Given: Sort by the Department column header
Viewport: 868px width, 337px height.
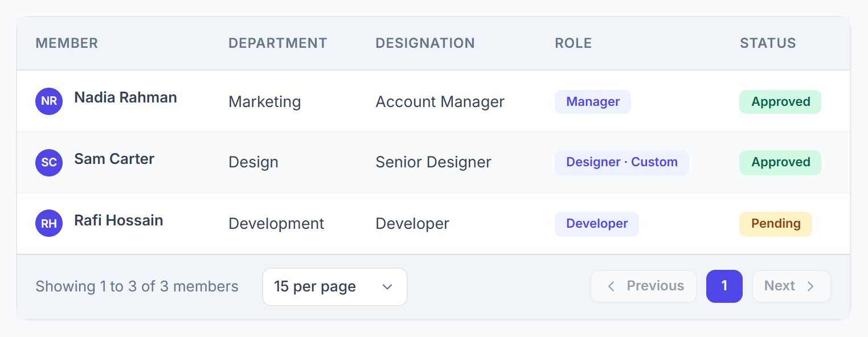Looking at the screenshot, I should 278,43.
